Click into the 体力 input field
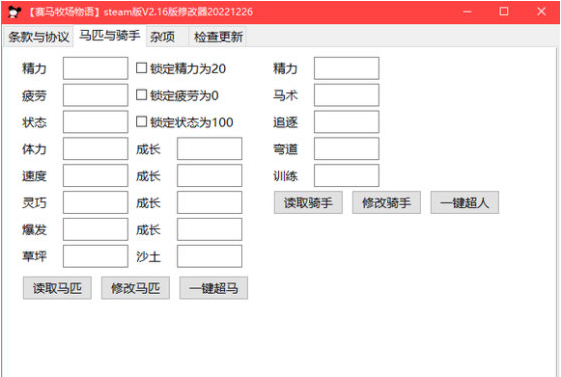Viewport: 561px width, 377px height. coord(96,148)
